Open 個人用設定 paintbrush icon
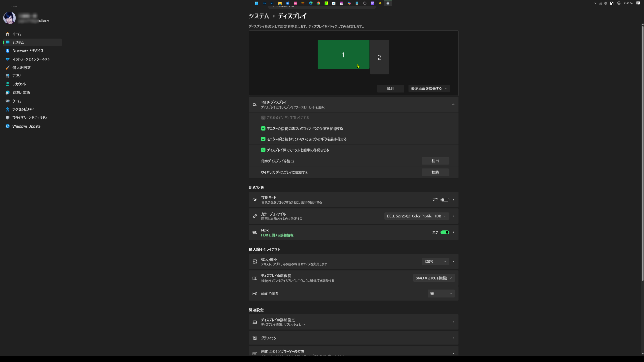 (7, 67)
